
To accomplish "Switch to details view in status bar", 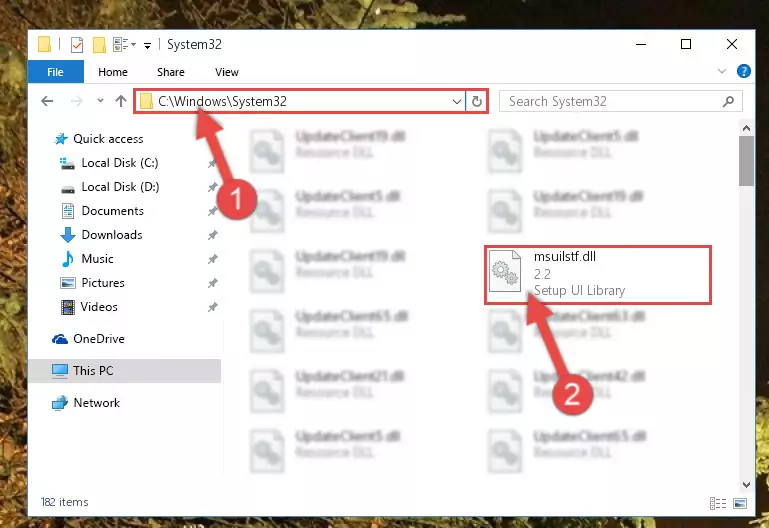I will click(x=718, y=503).
